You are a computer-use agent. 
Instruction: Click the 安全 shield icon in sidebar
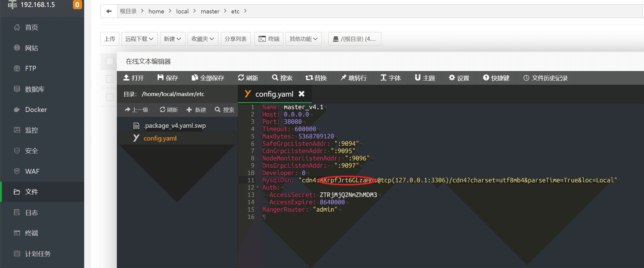(17, 151)
